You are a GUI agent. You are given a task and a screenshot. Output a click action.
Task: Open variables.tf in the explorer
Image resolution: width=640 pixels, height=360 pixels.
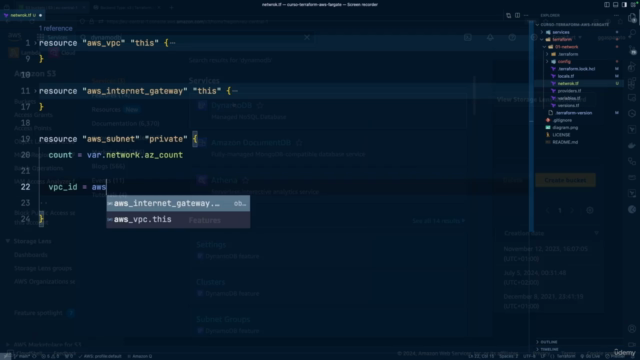[x=569, y=98]
